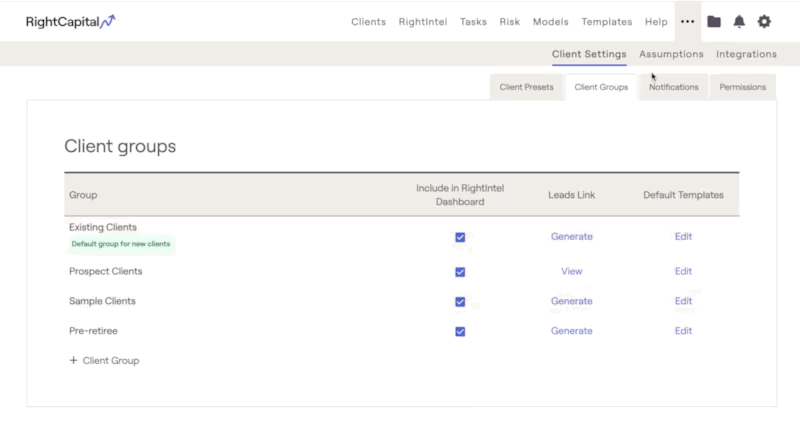This screenshot has width=800, height=430.
Task: Select the Client Groups tab
Action: pos(601,87)
